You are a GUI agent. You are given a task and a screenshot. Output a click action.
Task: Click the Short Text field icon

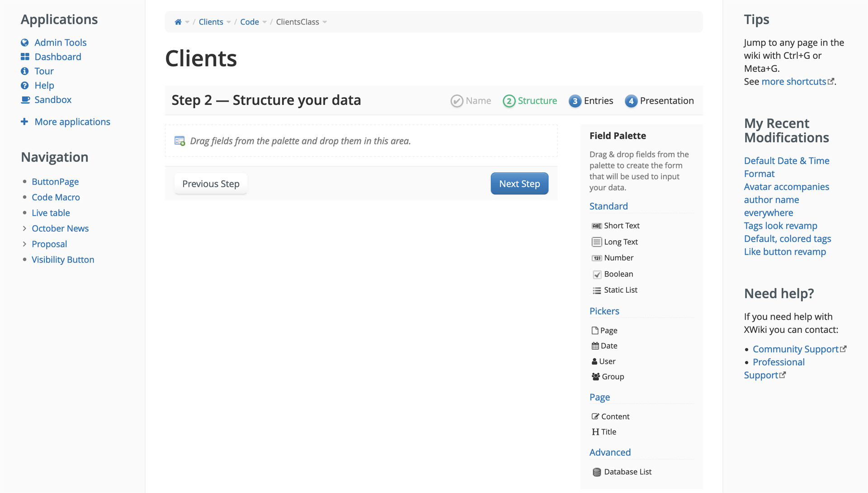pos(597,226)
